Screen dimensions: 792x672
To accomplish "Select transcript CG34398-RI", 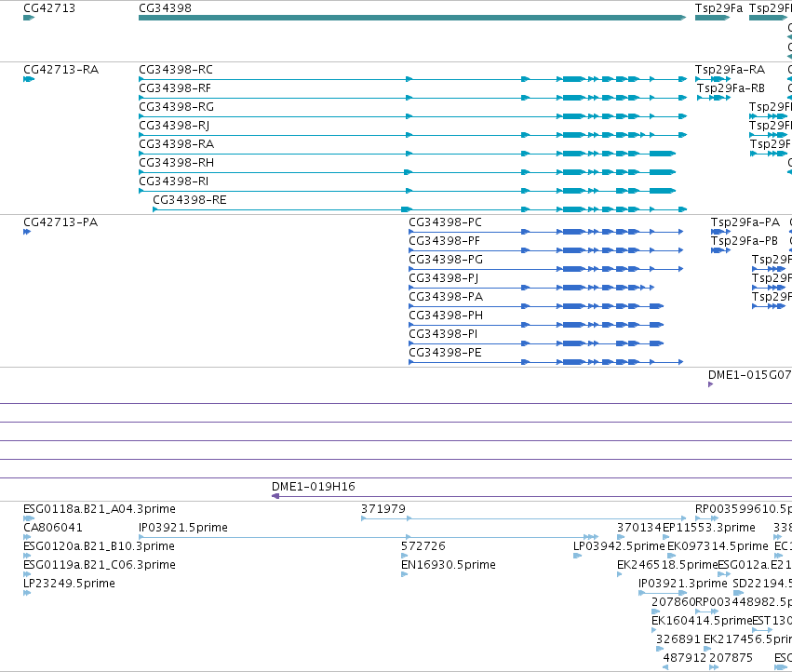I will pyautogui.click(x=173, y=181).
